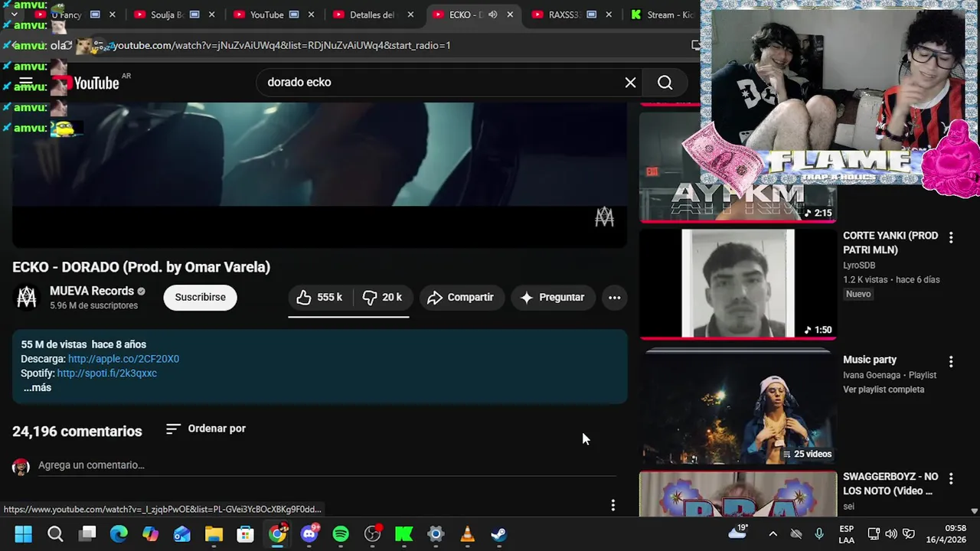Open Steam from the taskbar

pos(499,534)
